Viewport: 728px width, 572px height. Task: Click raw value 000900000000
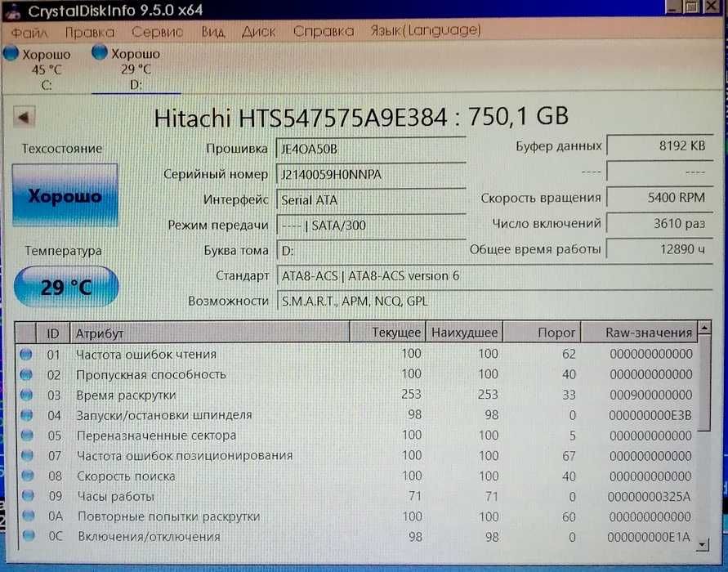651,395
